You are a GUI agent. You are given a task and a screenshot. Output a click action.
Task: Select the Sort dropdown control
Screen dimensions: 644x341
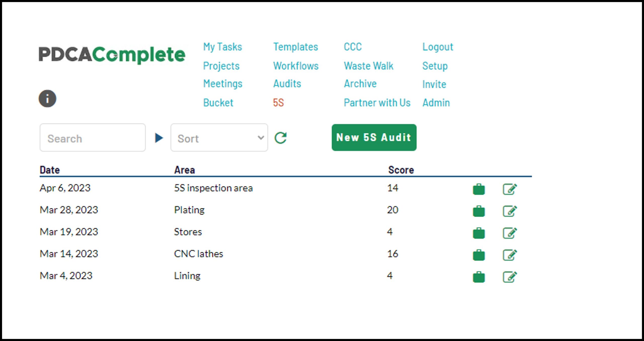(x=219, y=138)
